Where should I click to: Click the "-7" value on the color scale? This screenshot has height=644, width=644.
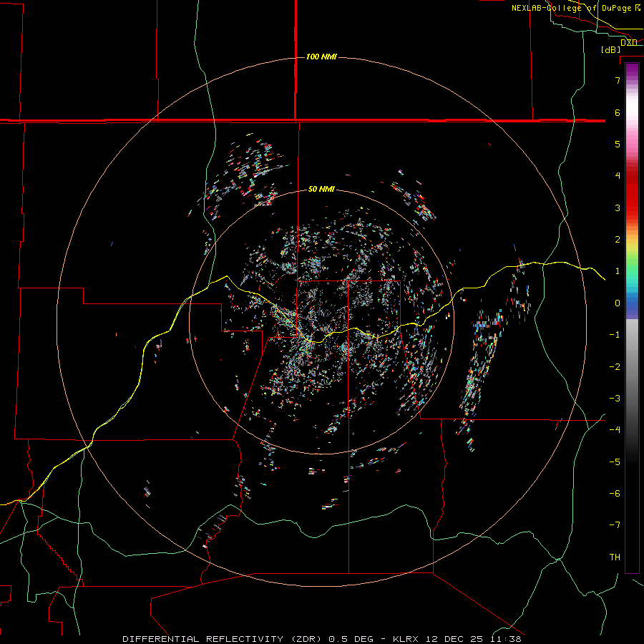615,525
